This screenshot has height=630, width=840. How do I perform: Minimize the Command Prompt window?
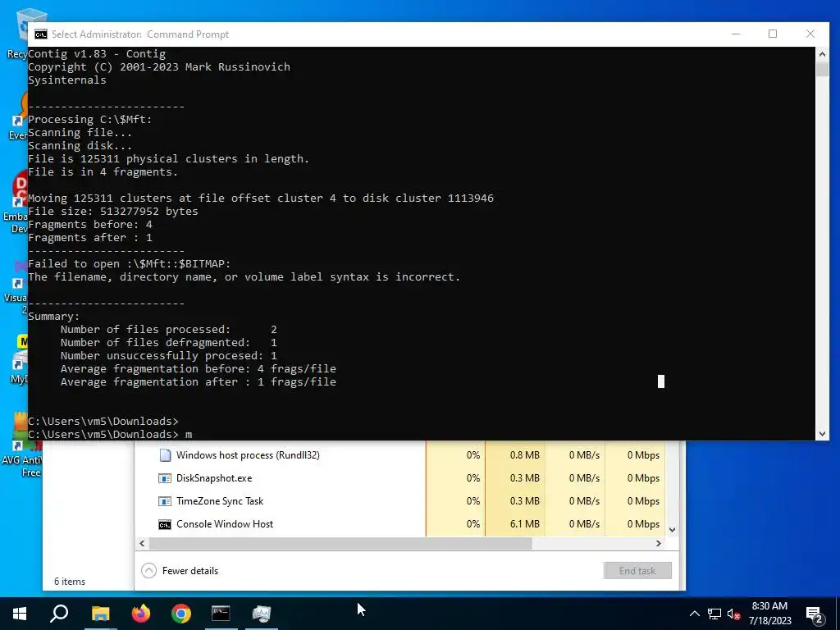coord(736,34)
